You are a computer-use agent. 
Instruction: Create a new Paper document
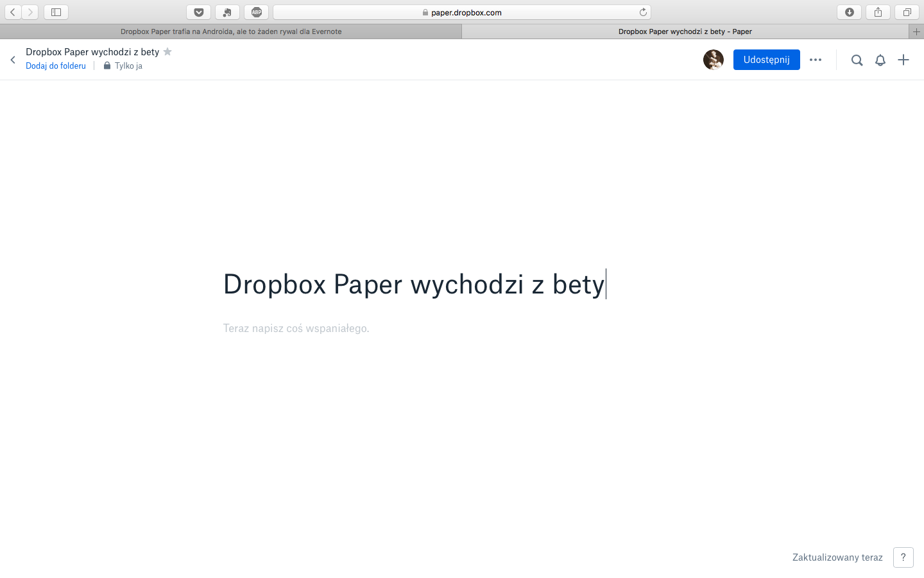[x=903, y=60]
